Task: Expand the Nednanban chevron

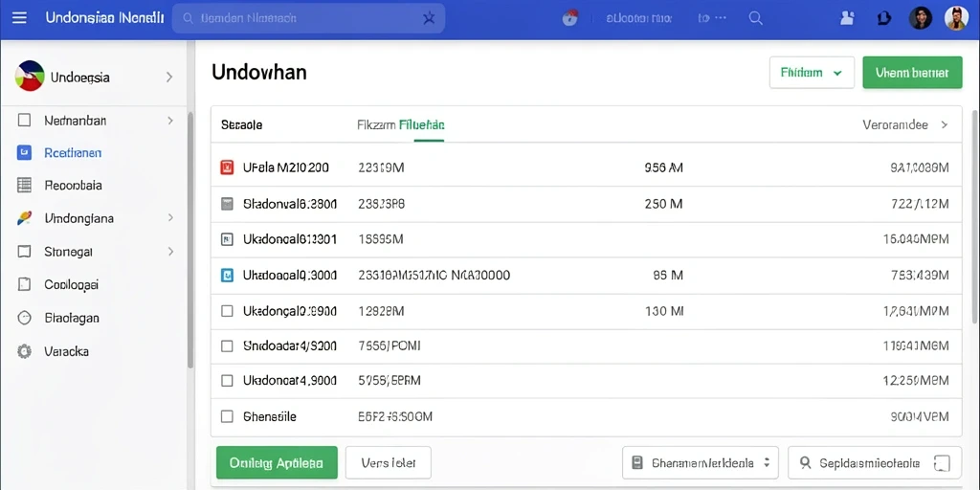Action: [x=170, y=120]
